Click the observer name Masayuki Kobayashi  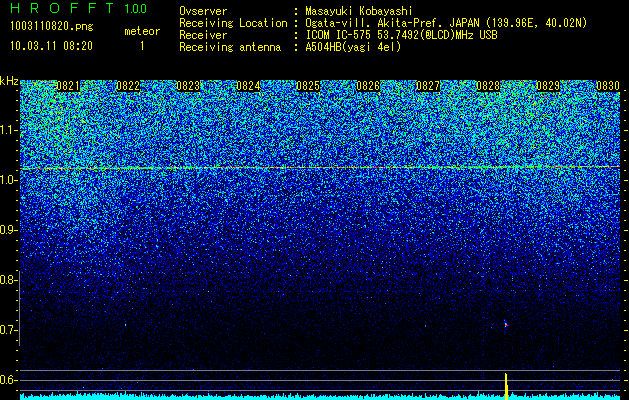coord(359,12)
